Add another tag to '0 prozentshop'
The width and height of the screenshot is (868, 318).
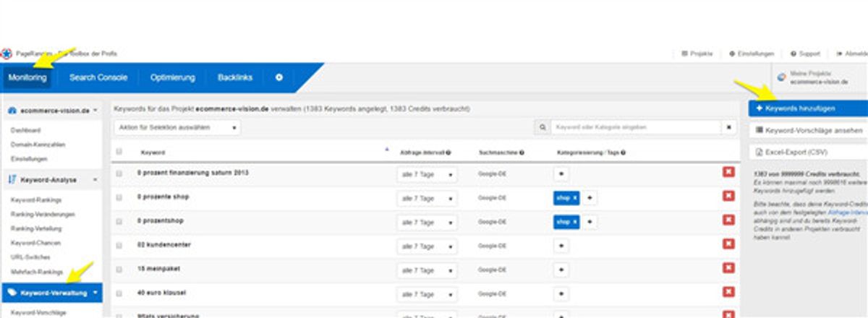click(x=590, y=222)
